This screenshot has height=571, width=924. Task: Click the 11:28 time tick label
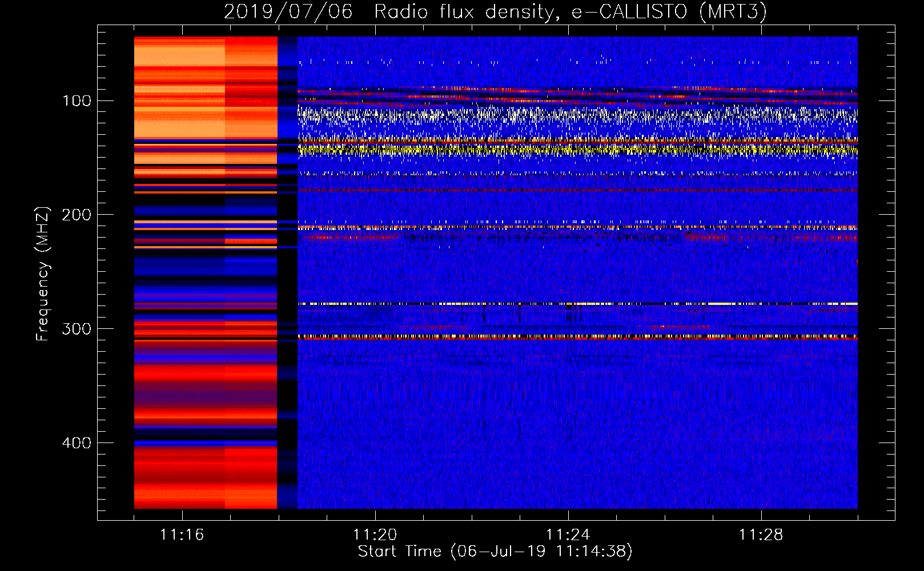point(761,534)
